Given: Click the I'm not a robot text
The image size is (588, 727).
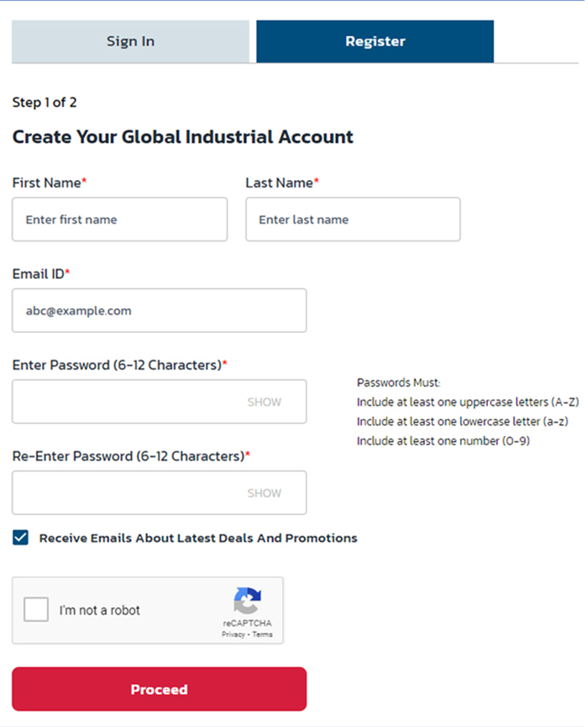Looking at the screenshot, I should click(x=100, y=610).
